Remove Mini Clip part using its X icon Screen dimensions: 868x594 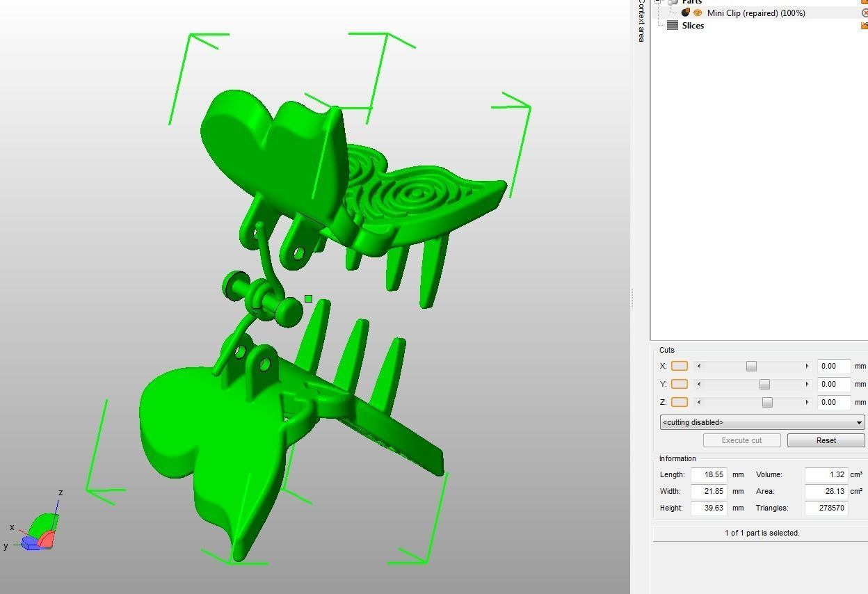coord(865,13)
